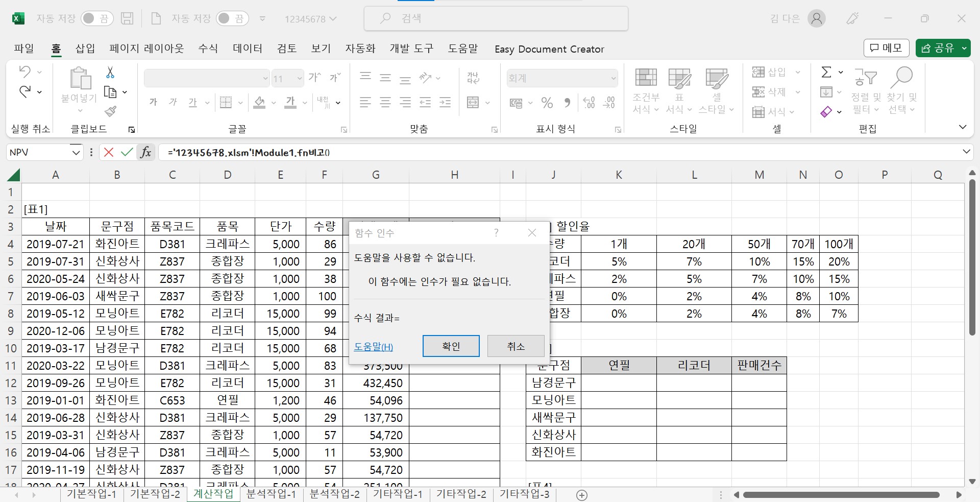The height and width of the screenshot is (502, 980).
Task: Toggle the second AutoSave switch
Action: 232,19
